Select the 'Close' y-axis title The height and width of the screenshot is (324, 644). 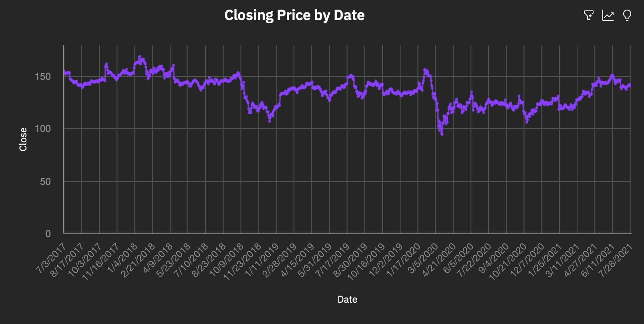[23, 139]
